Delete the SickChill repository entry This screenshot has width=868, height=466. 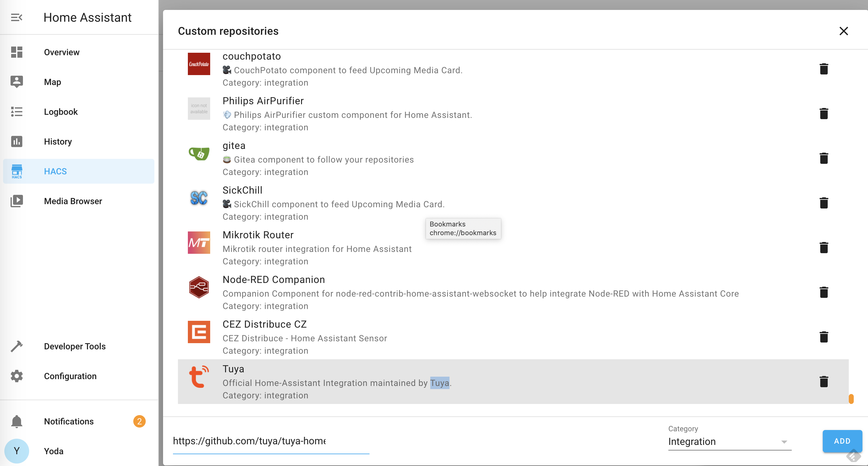[x=824, y=203]
